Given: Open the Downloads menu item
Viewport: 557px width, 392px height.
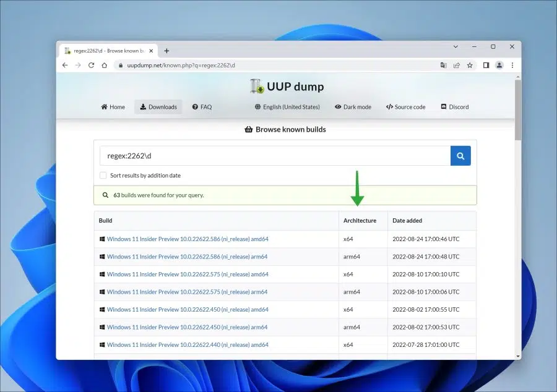Looking at the screenshot, I should point(158,107).
